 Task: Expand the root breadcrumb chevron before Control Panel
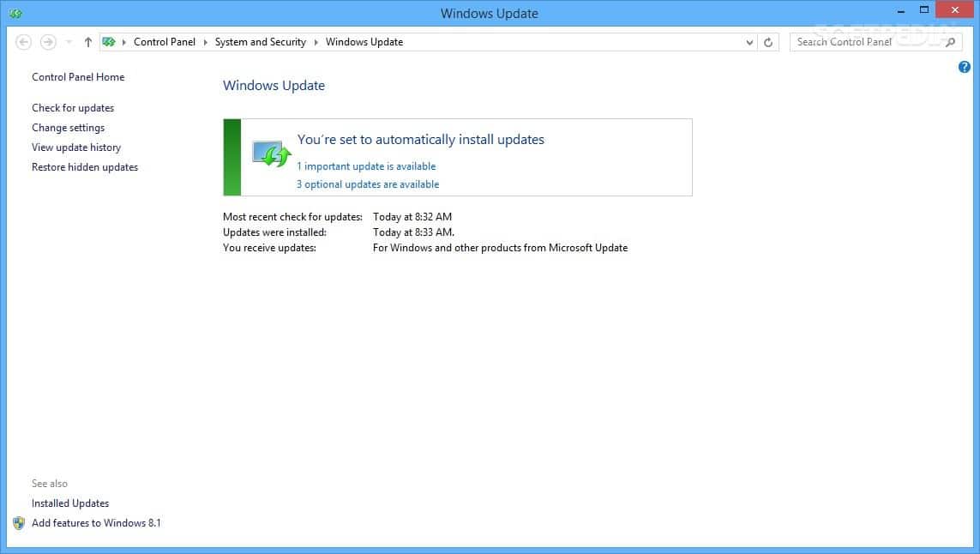tap(123, 42)
